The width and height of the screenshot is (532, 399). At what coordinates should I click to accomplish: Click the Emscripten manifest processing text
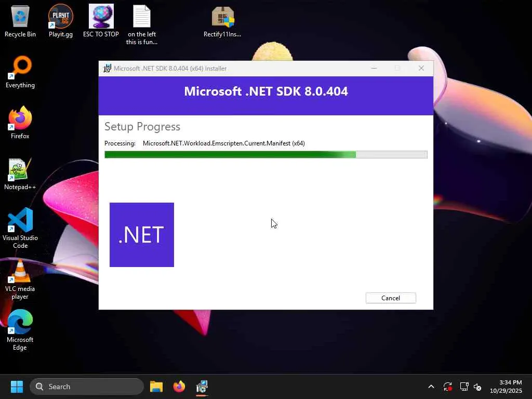click(223, 143)
